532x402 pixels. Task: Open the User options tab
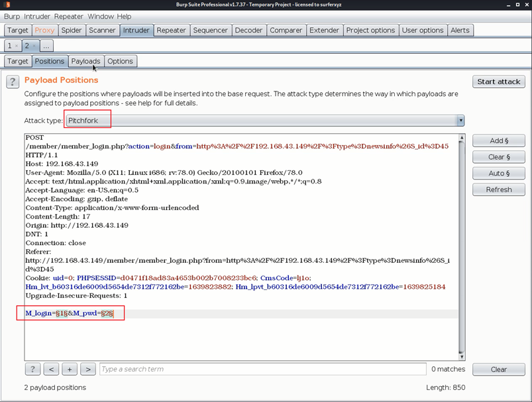click(x=423, y=30)
